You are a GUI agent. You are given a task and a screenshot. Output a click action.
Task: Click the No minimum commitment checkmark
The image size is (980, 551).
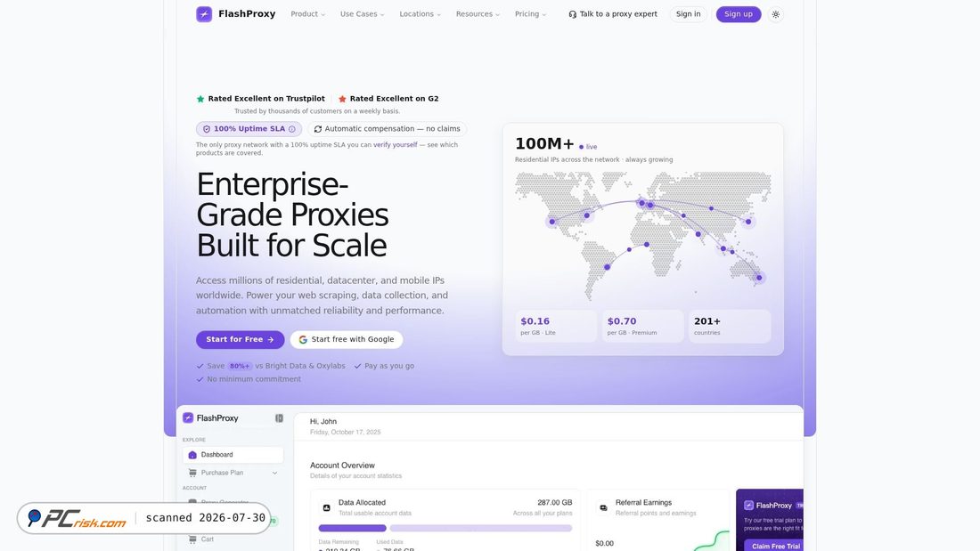click(200, 379)
